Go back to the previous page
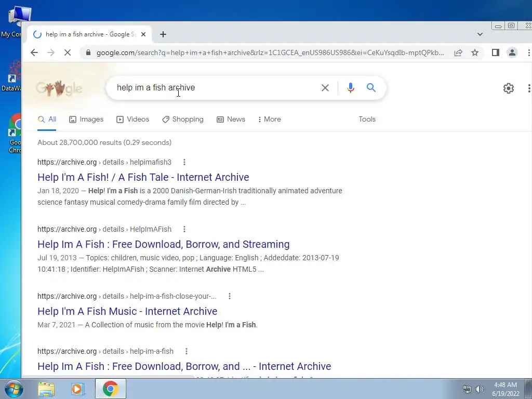Screen dimensions: 532x399 pyautogui.click(x=34, y=52)
